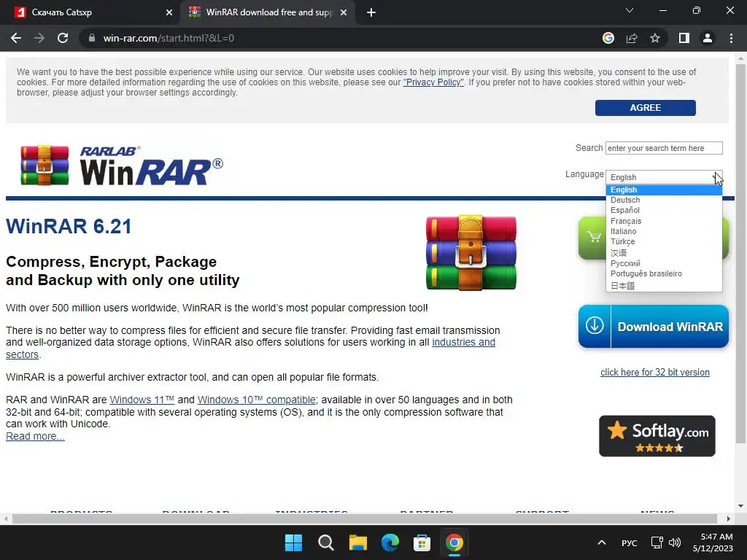
Task: Reload the WinRAR page
Action: pyautogui.click(x=63, y=38)
